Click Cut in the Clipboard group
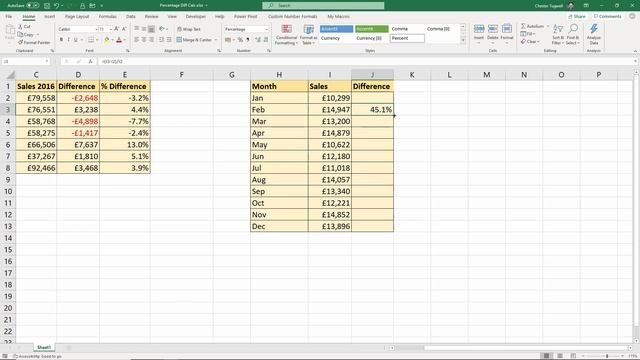The height and width of the screenshot is (360, 640). 24,27
